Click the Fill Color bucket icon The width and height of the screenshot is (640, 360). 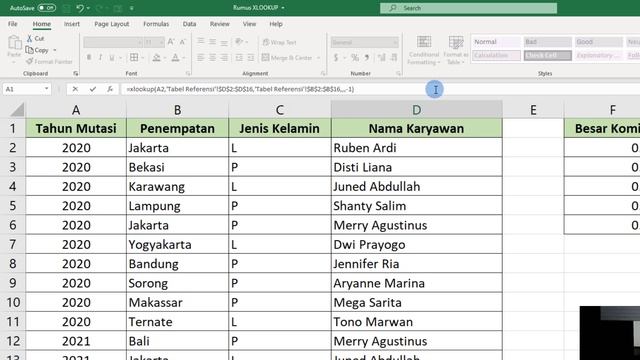tap(156, 58)
